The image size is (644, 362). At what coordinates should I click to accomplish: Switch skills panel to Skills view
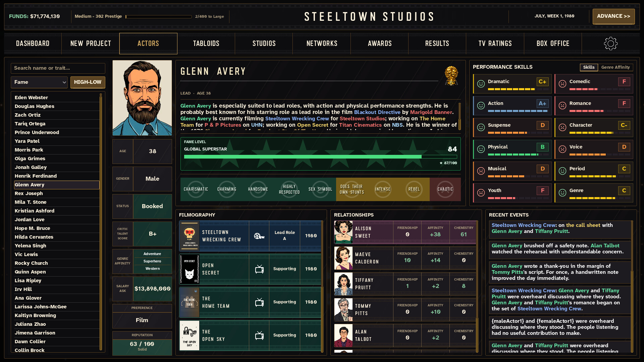[x=589, y=67]
